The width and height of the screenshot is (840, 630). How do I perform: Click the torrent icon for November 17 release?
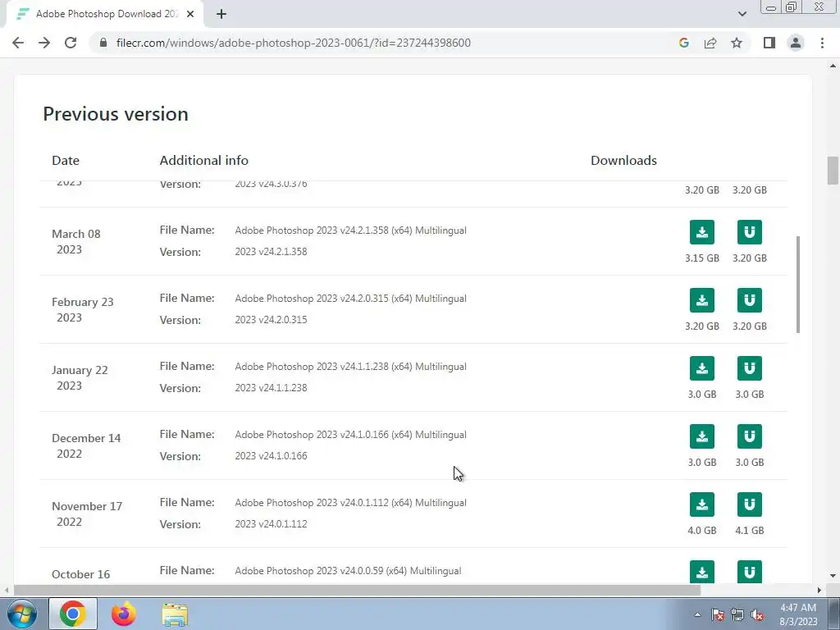click(750, 504)
